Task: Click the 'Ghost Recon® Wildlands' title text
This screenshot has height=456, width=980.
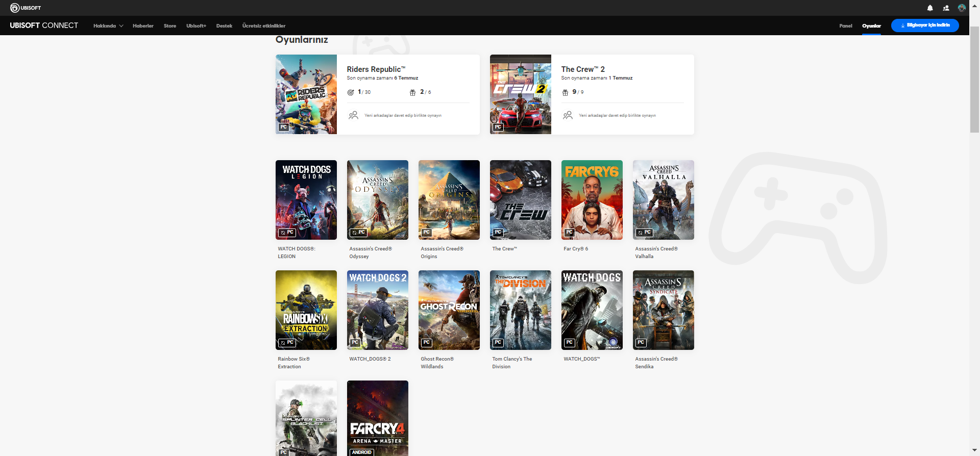Action: point(437,363)
